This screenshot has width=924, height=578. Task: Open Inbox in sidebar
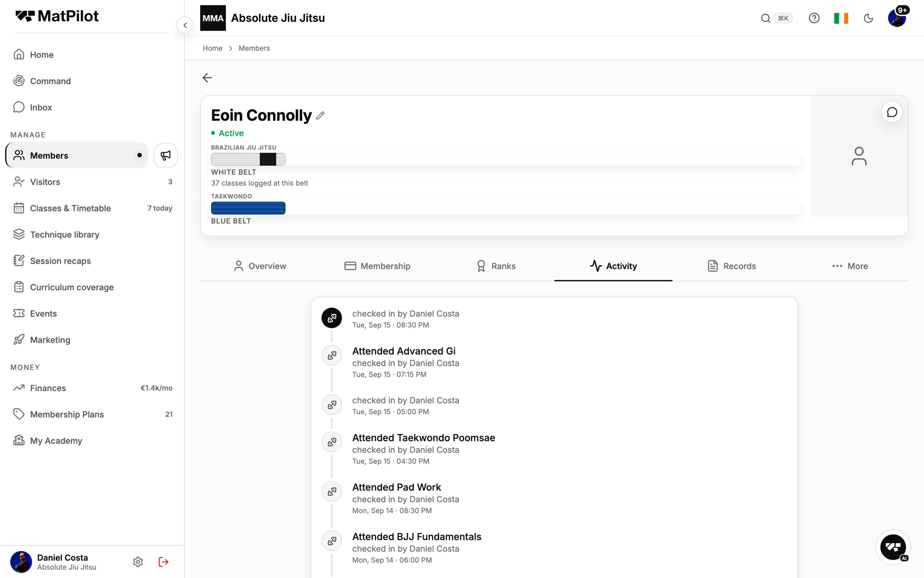[x=91, y=107]
